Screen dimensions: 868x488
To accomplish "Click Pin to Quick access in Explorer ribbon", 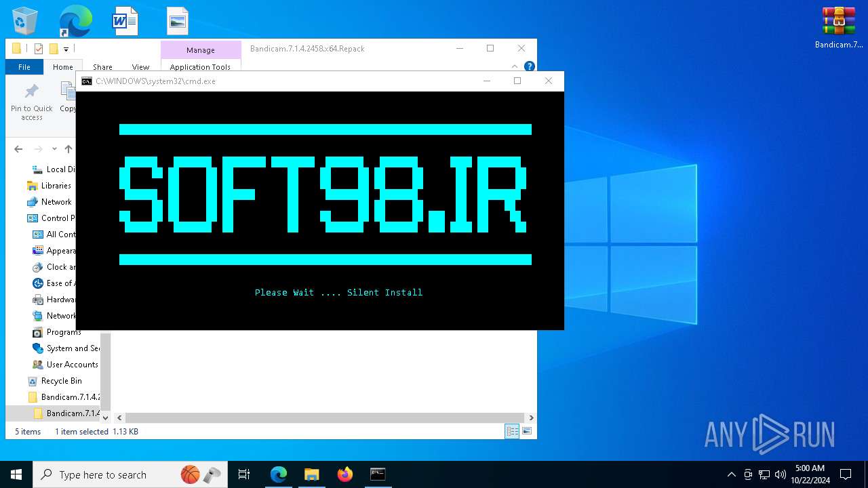I will 31,102.
